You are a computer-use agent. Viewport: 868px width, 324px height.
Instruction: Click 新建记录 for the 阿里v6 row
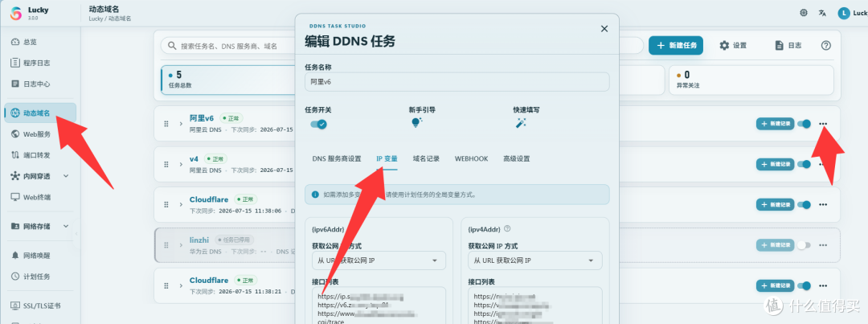pyautogui.click(x=775, y=124)
